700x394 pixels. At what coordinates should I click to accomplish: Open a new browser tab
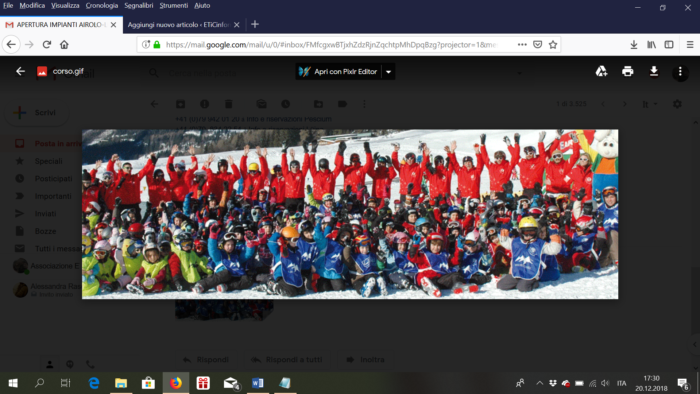pyautogui.click(x=255, y=25)
